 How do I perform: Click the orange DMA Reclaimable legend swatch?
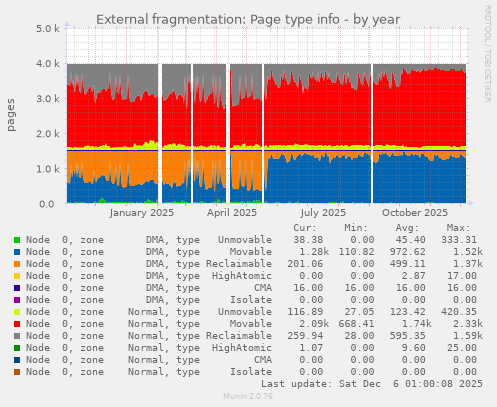coord(17,264)
